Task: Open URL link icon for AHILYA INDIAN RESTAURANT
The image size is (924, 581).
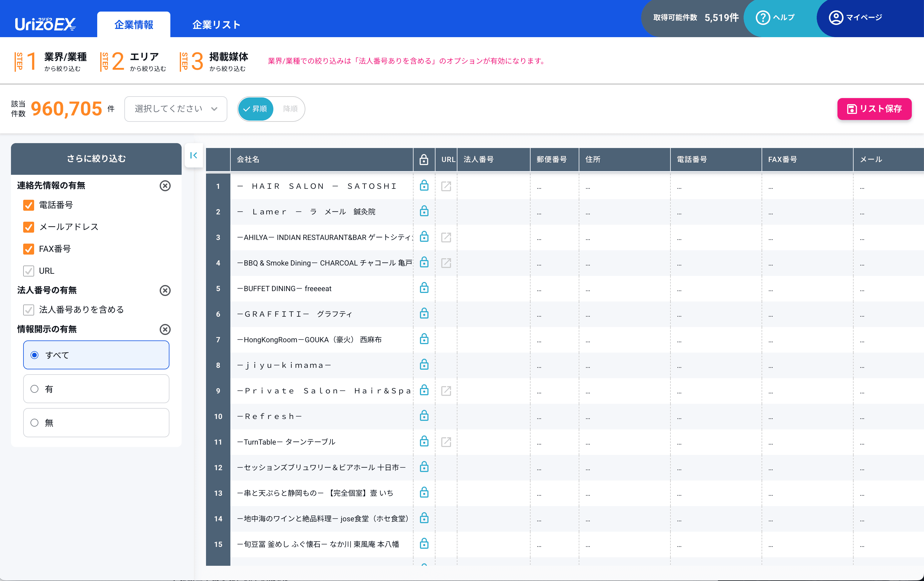Action: click(446, 237)
